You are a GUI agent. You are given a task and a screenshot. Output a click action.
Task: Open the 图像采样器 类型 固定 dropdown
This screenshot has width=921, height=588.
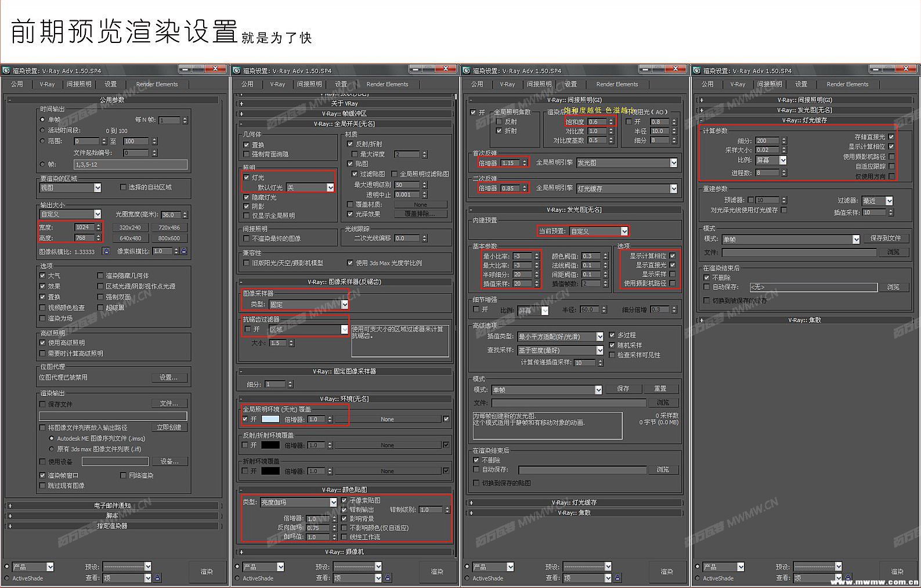point(308,304)
